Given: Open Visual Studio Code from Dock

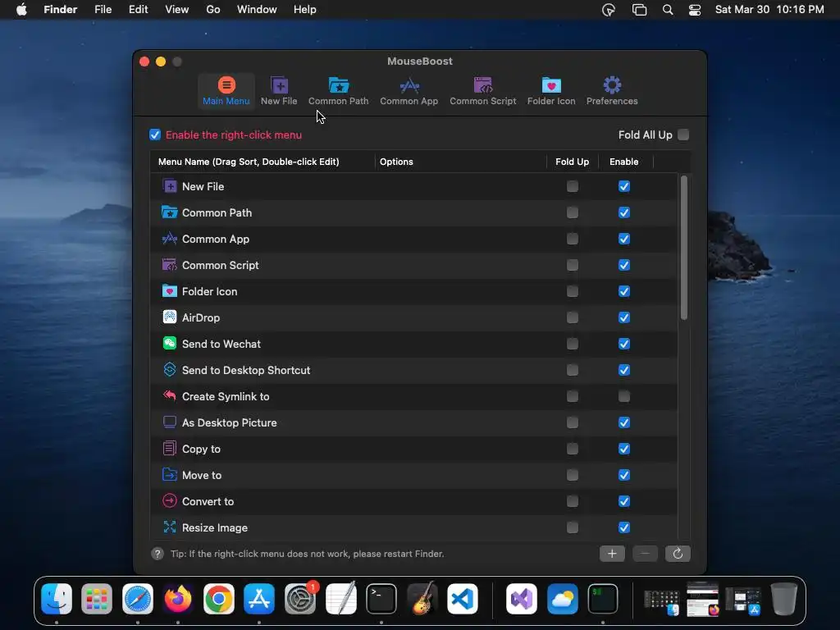Looking at the screenshot, I should [463, 598].
